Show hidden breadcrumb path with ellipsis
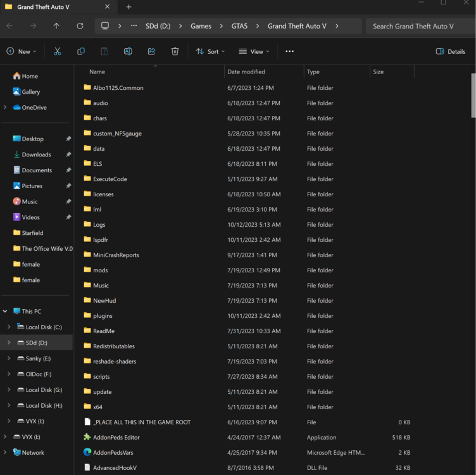The height and width of the screenshot is (475, 476). point(134,26)
